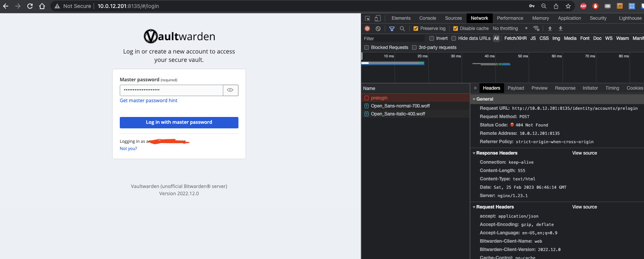Open the Application panel tab
The height and width of the screenshot is (259, 644).
click(569, 18)
